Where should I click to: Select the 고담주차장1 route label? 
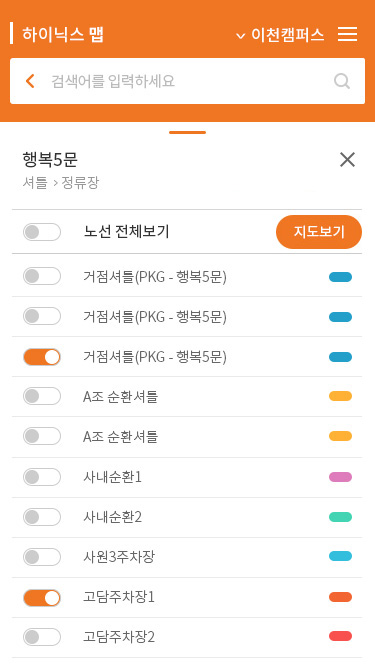click(x=119, y=597)
